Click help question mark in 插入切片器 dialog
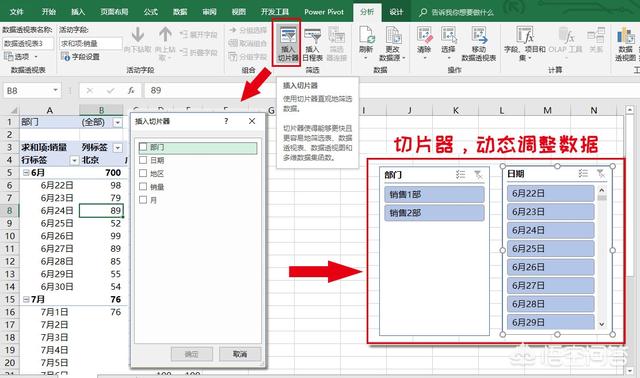 226,121
